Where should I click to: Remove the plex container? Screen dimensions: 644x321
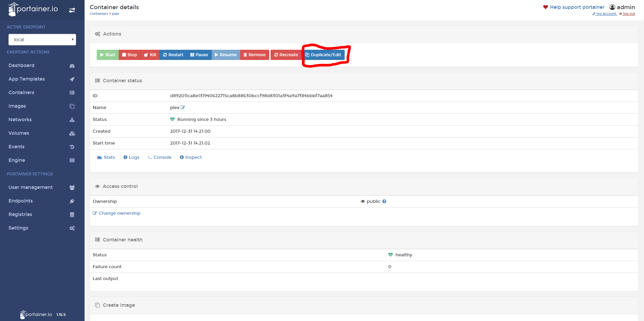pos(254,55)
